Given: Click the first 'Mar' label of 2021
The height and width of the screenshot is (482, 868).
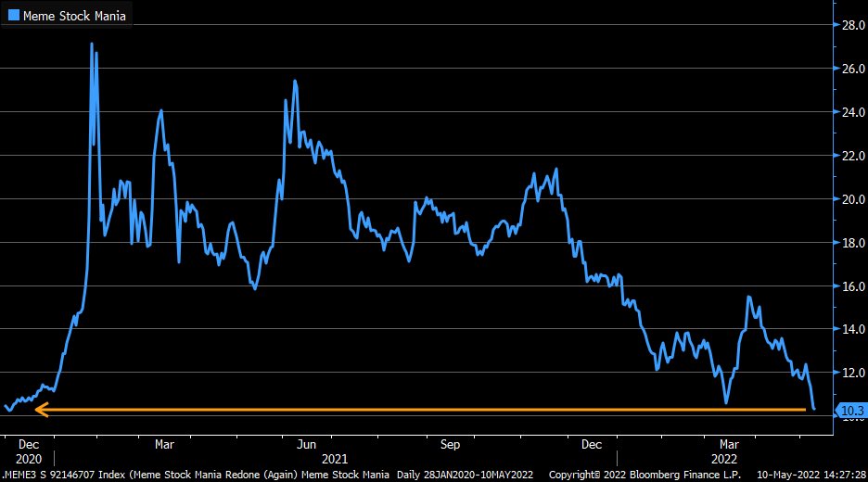Looking at the screenshot, I should pos(164,444).
